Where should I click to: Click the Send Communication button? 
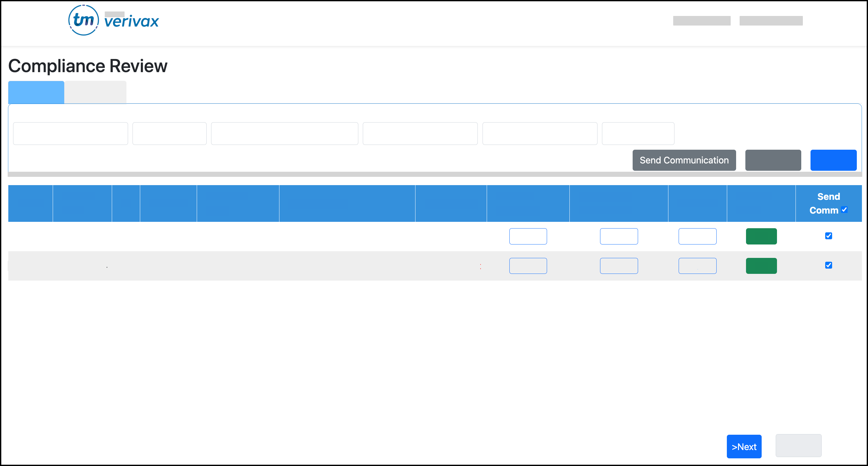coord(684,160)
